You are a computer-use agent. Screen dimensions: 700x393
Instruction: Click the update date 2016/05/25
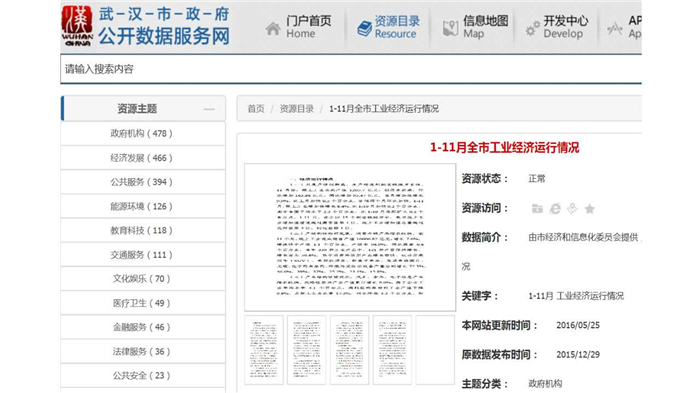(578, 325)
